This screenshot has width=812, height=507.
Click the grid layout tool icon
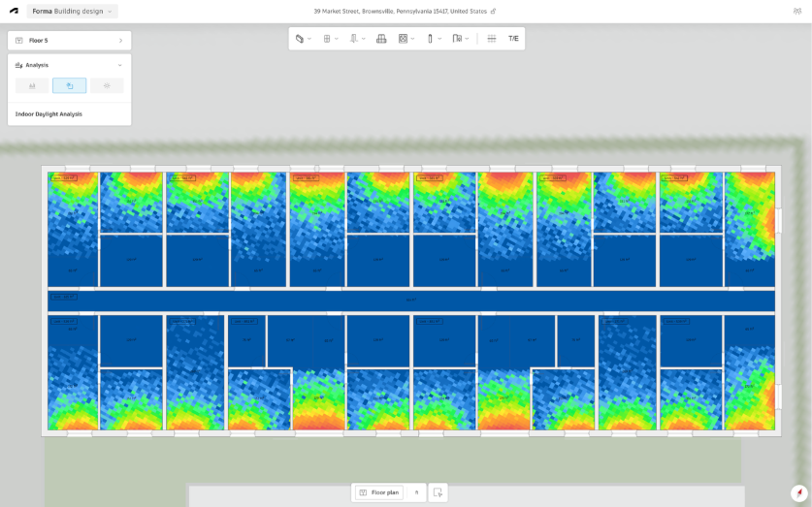pyautogui.click(x=327, y=39)
